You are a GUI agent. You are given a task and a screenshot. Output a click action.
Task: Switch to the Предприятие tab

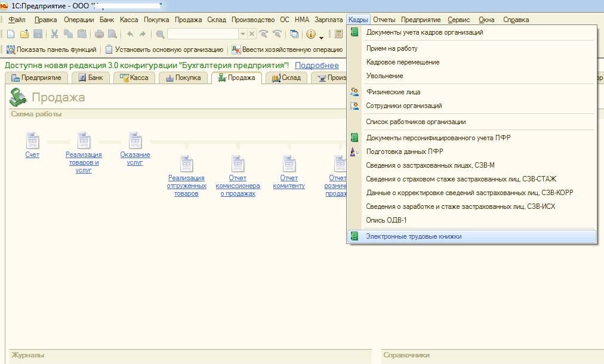(36, 78)
